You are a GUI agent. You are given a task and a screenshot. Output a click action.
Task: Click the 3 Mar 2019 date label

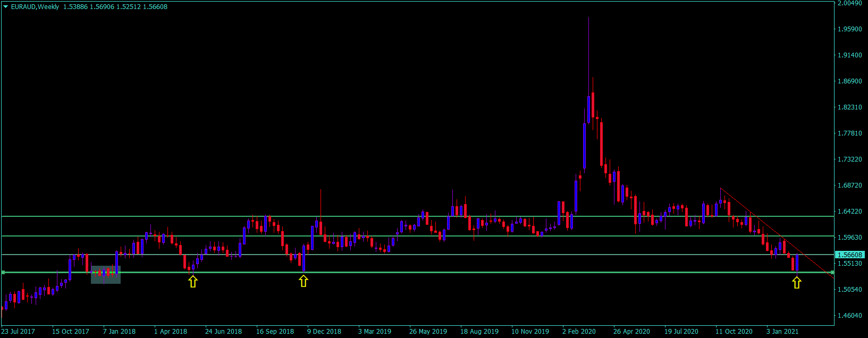[x=375, y=332]
